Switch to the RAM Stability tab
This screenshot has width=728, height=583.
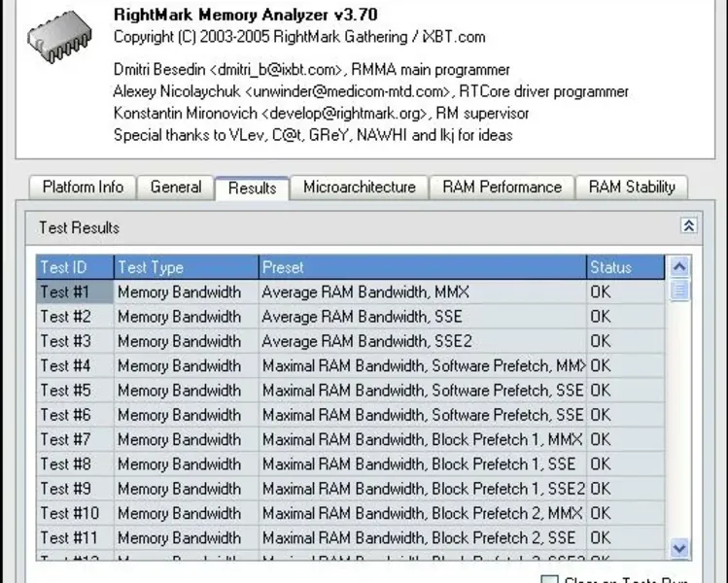tap(632, 188)
